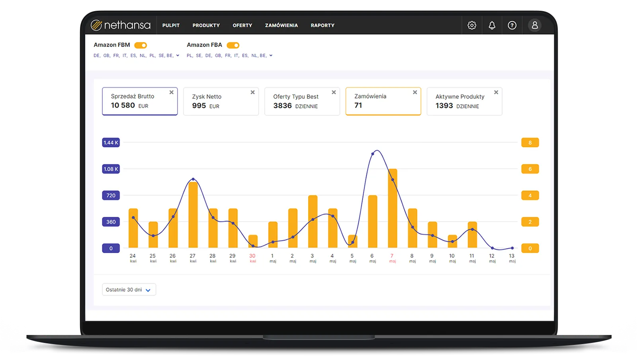The image size is (637, 364).
Task: Open the notifications bell
Action: (x=492, y=25)
